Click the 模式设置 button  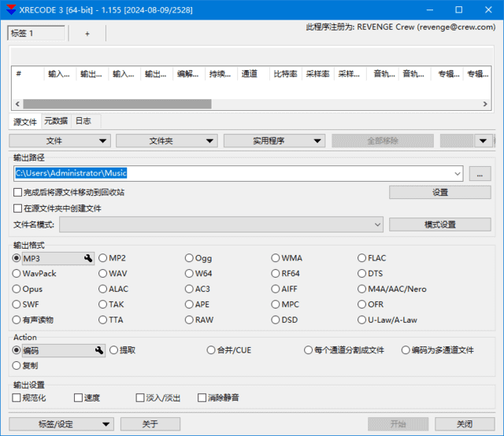click(439, 225)
